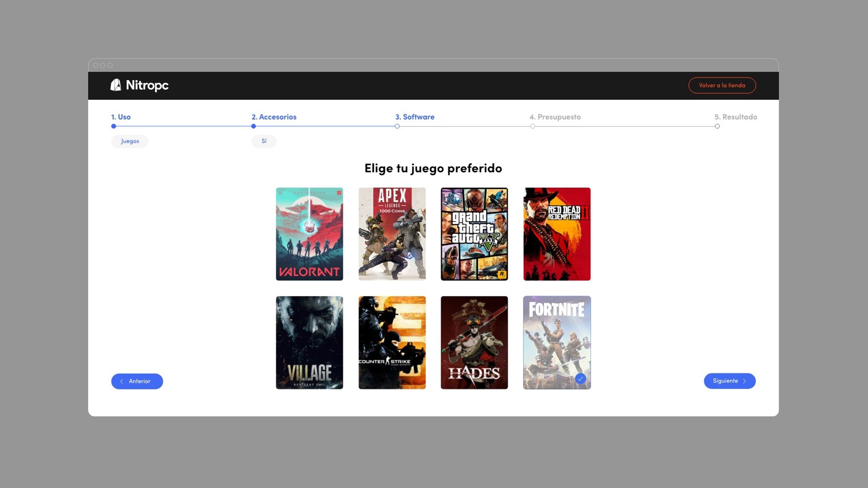The image size is (868, 488).
Task: Choose the Grand Theft Auto V cover
Action: click(474, 234)
